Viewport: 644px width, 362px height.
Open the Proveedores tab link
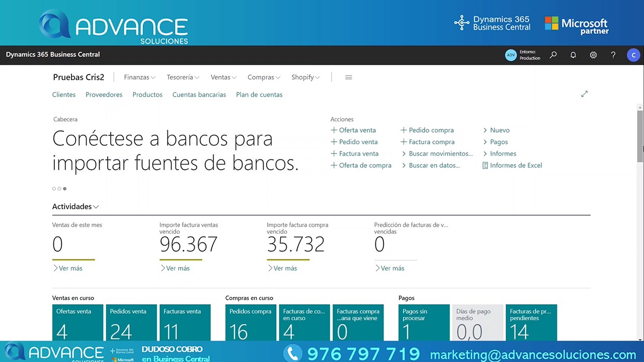click(104, 95)
